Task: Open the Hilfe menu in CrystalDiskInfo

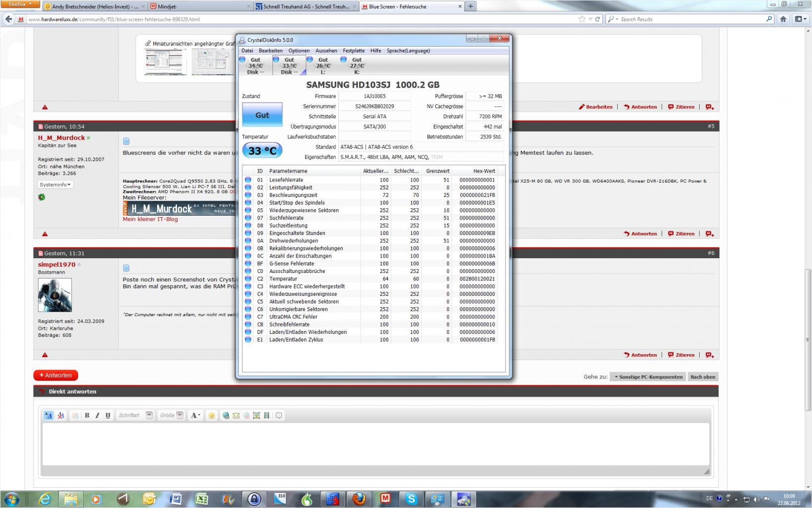Action: pos(376,50)
